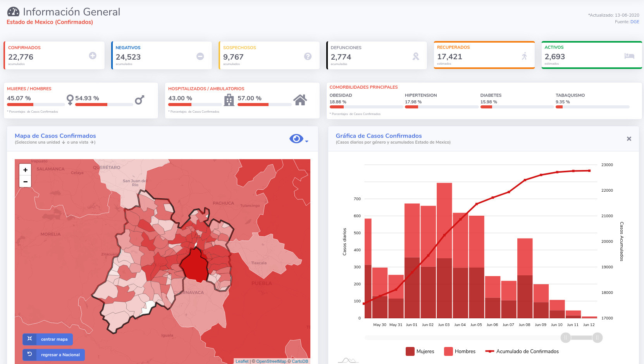Viewport: 644px width, 364px height.
Task: Click the Mapa de Casos Confirmados title
Action: 55,136
